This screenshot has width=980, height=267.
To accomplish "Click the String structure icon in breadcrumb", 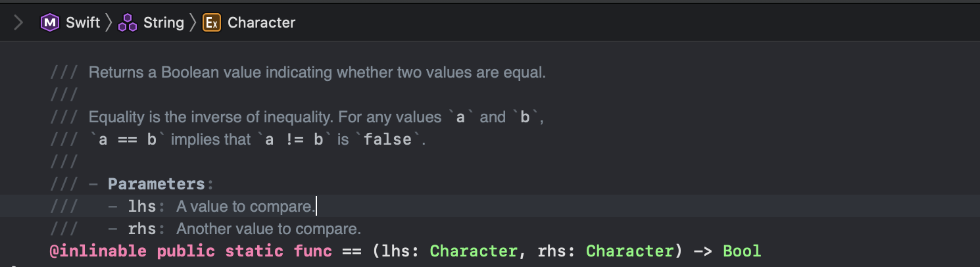I will click(128, 23).
